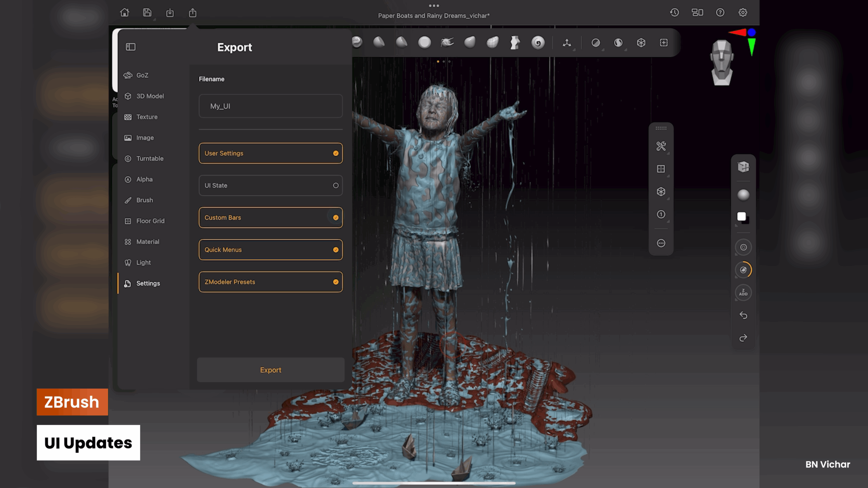Open the Alpha export category
This screenshot has height=488, width=868.
coord(144,179)
